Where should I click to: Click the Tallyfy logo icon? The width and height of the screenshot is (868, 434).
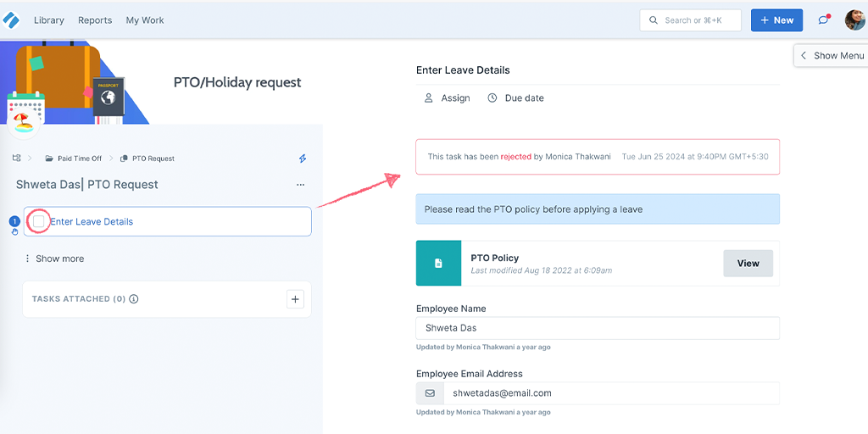(x=10, y=20)
